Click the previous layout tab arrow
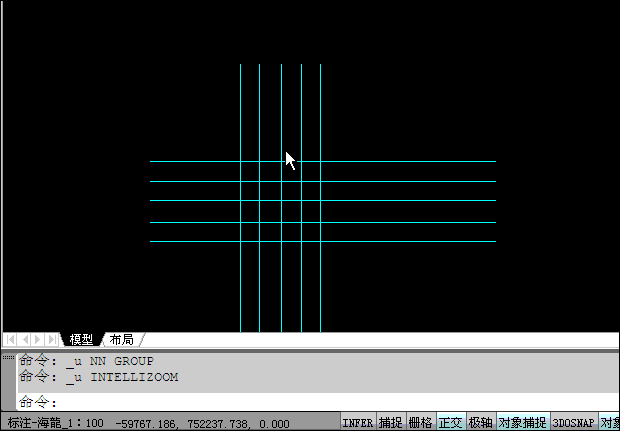The image size is (620, 431). coord(25,340)
